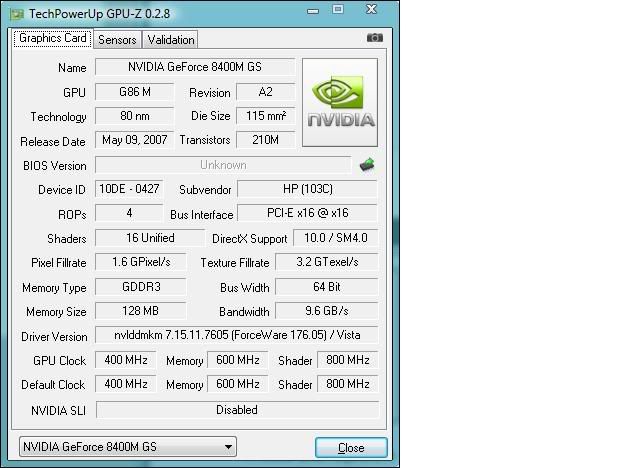Click Bus Width field 64 Bit
Screen dimensions: 640x468
tap(327, 287)
